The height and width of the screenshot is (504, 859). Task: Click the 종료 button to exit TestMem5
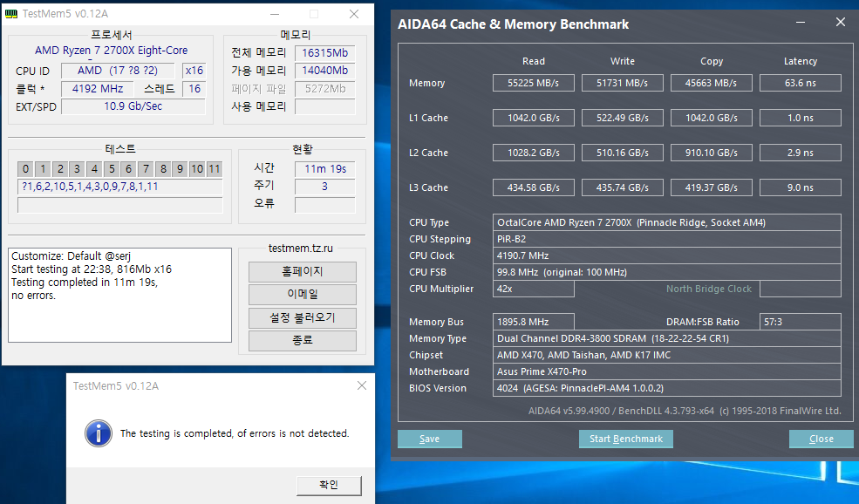coord(303,340)
